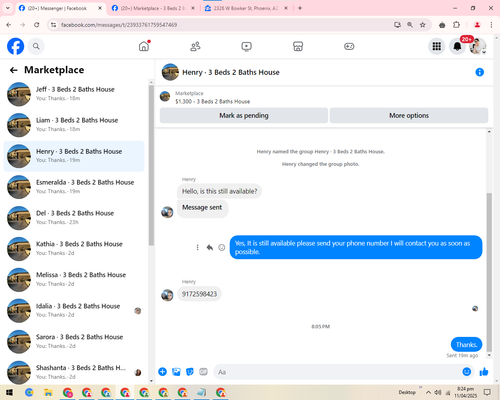The width and height of the screenshot is (500, 400).
Task: Switch to the 2326 W Bowker St tab
Action: click(246, 8)
